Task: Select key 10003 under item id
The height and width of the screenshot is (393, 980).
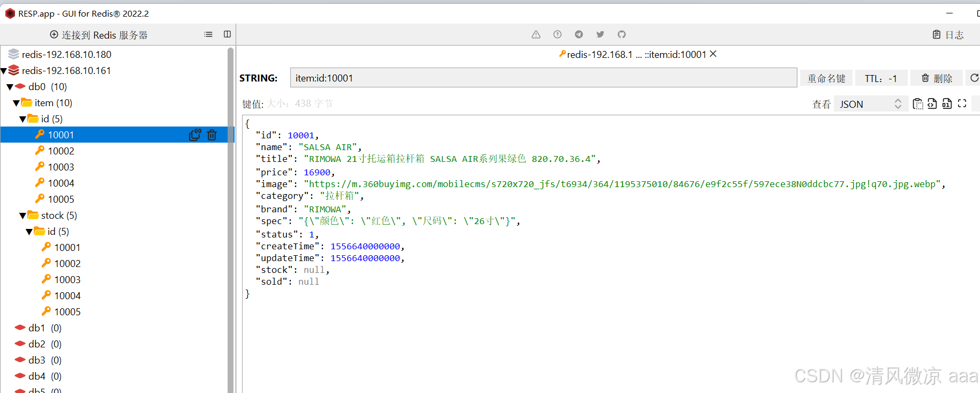Action: coord(61,167)
